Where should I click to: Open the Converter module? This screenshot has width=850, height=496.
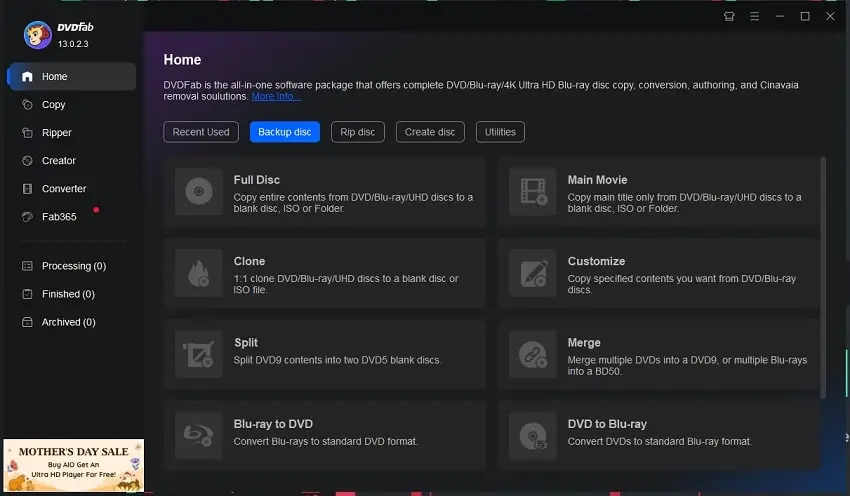72,189
